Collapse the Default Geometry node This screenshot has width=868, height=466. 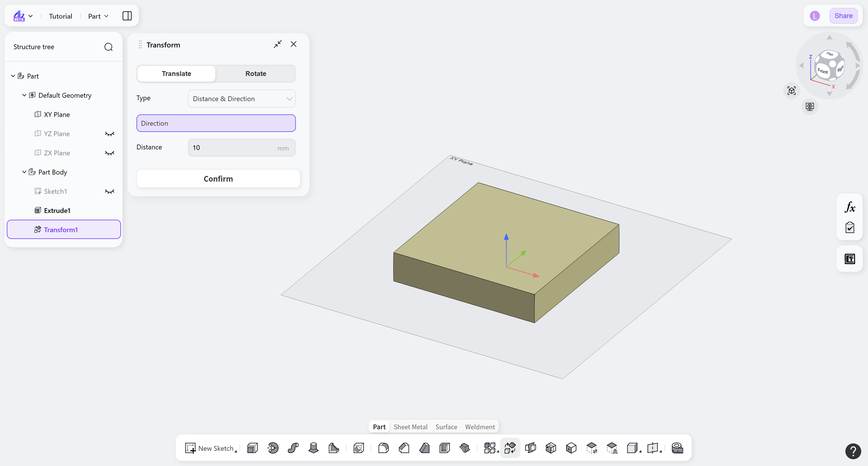[x=24, y=95]
